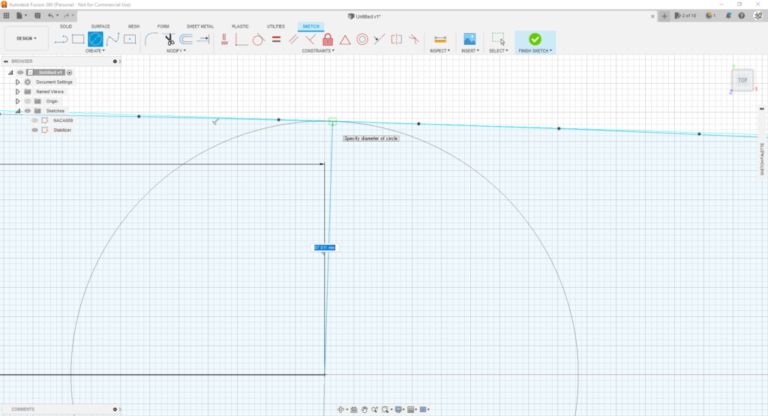Expand the Document Settings node
768x416 pixels.
(17, 81)
